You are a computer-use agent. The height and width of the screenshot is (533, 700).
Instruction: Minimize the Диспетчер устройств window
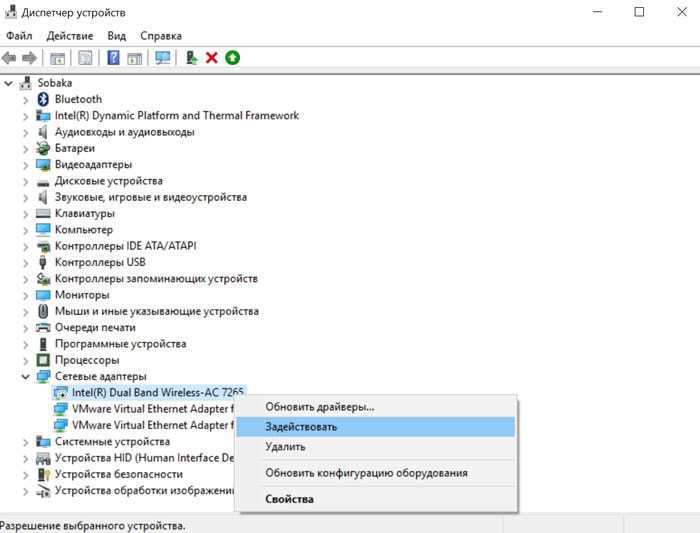(x=597, y=12)
